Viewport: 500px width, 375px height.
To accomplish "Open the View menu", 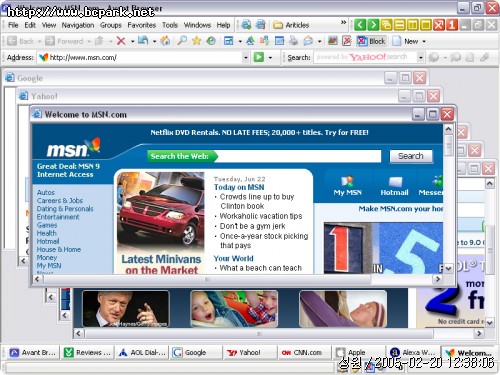I will (49, 25).
